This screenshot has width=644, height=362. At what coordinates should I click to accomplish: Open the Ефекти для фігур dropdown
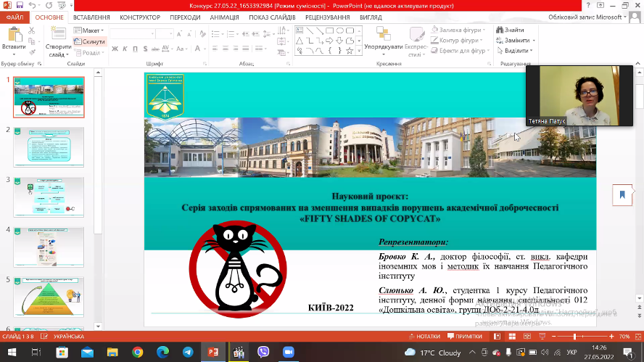click(461, 51)
